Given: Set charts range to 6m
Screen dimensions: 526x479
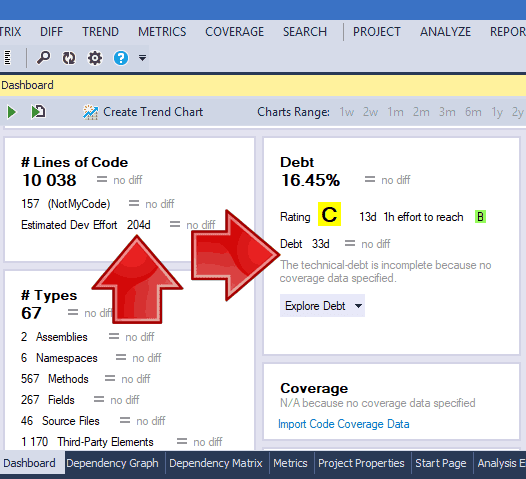Looking at the screenshot, I should click(473, 112).
